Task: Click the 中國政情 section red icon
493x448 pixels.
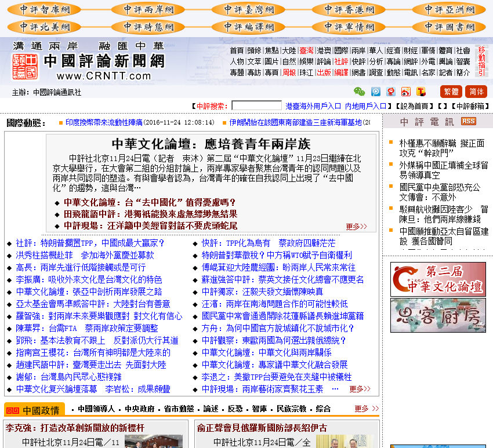Action: click(13, 410)
